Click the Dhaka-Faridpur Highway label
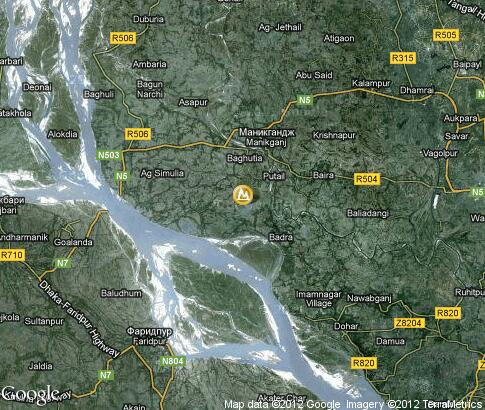This screenshot has width=485, height=410. [79, 319]
